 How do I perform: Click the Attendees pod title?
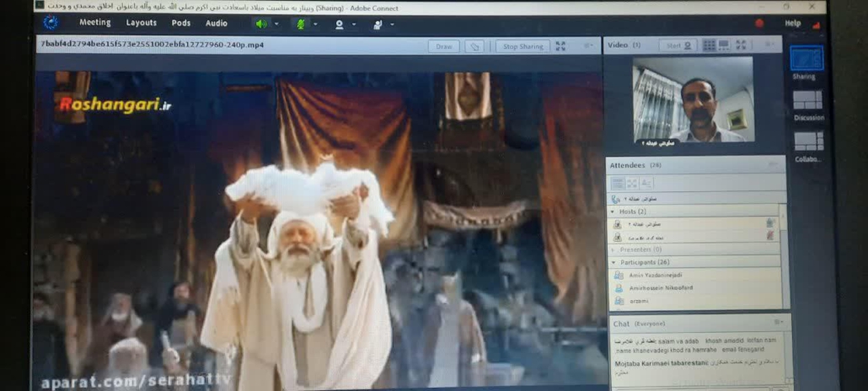click(x=635, y=165)
